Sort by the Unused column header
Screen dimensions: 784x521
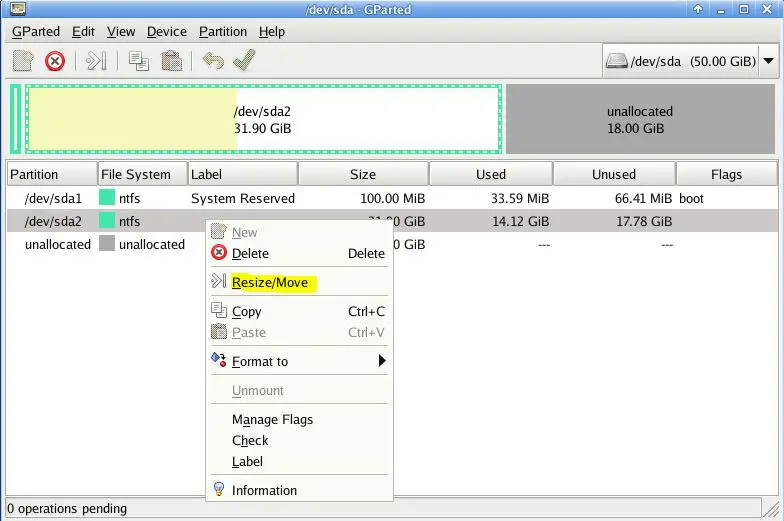click(x=614, y=174)
